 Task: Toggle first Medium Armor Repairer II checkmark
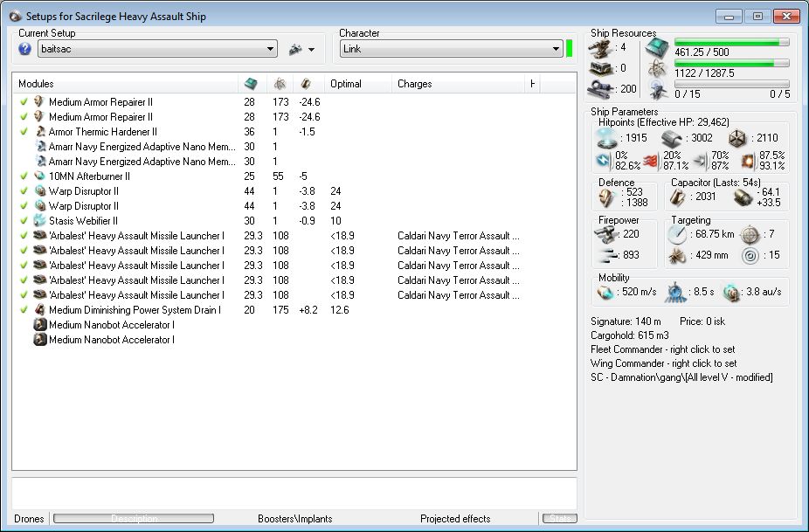pos(24,101)
